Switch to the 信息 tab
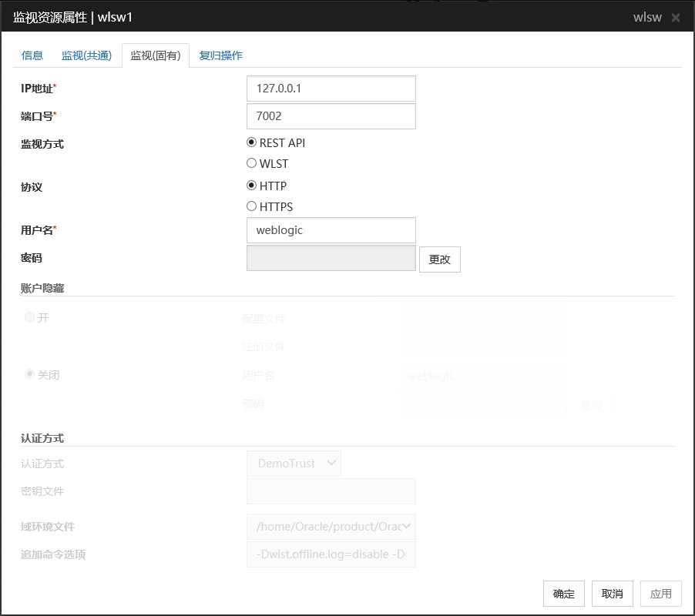This screenshot has height=616, width=695. [32, 55]
